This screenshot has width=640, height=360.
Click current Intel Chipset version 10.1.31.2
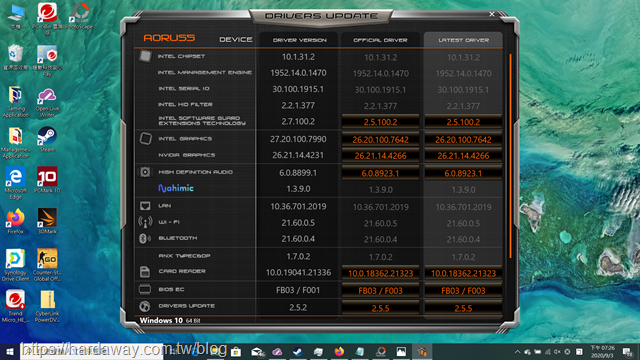pos(298,57)
